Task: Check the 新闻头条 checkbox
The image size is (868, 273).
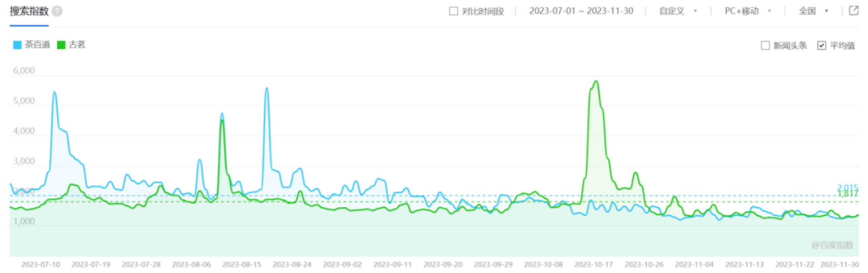Action: click(x=765, y=45)
